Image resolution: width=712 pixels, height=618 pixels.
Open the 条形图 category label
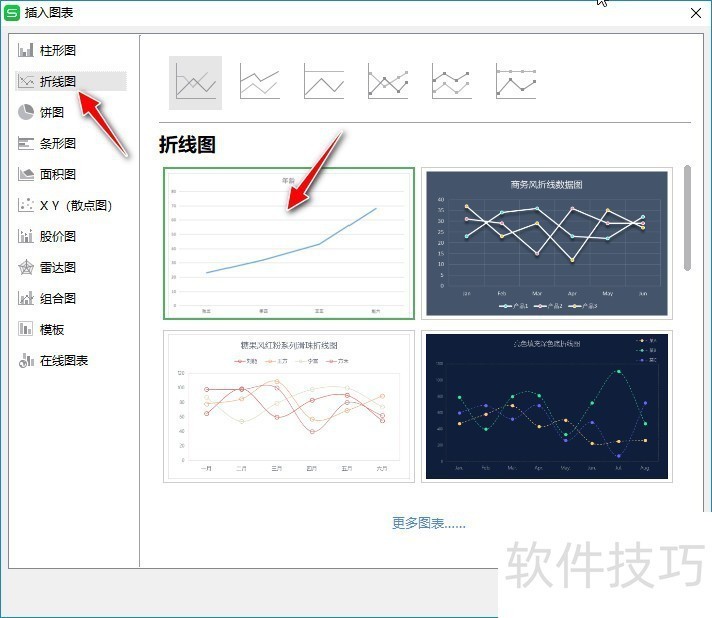coord(58,143)
